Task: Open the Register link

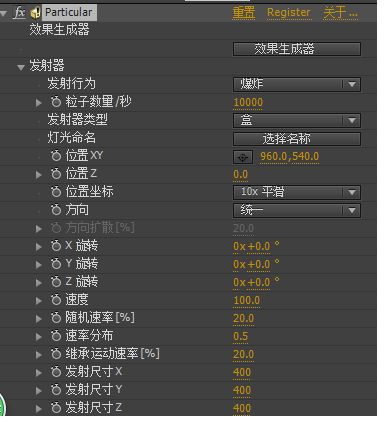Action: (x=289, y=13)
